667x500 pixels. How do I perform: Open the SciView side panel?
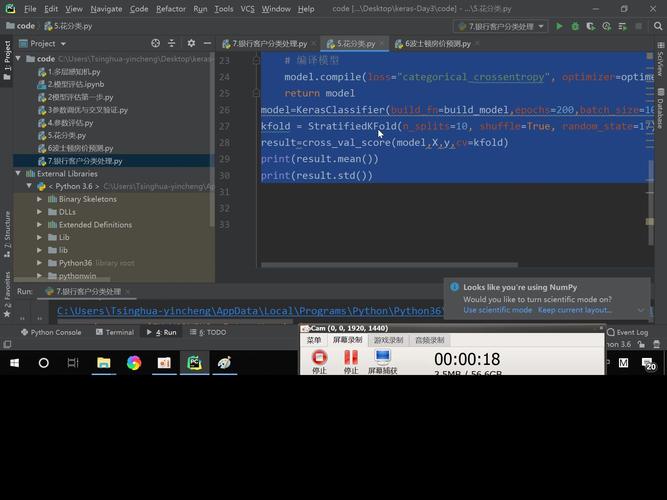(x=661, y=59)
